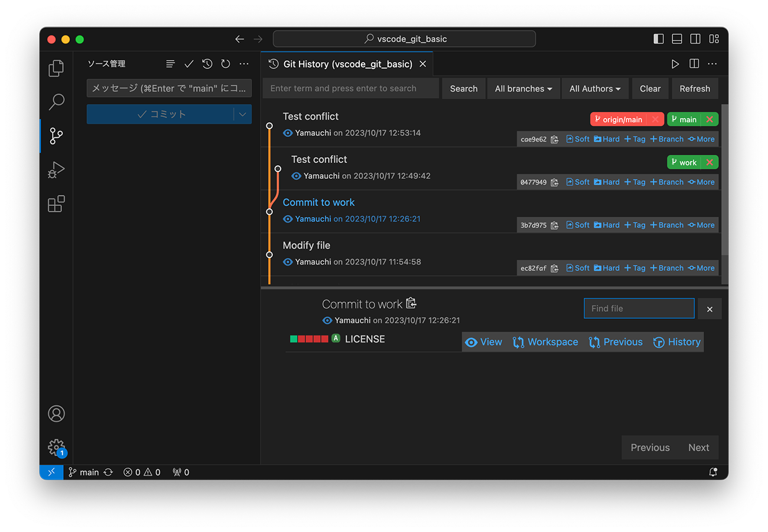The width and height of the screenshot is (768, 532).
Task: Toggle the bottom panel layout icon
Action: coord(676,38)
